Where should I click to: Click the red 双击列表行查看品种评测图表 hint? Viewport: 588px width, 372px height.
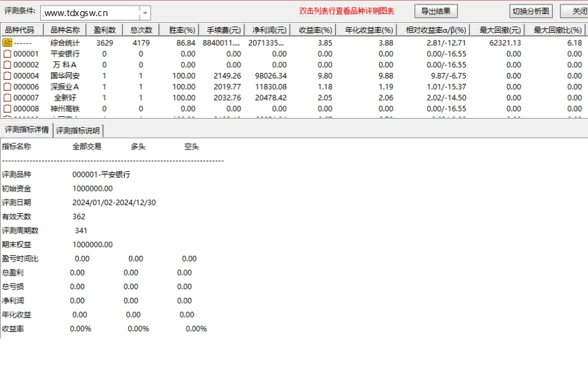point(346,11)
